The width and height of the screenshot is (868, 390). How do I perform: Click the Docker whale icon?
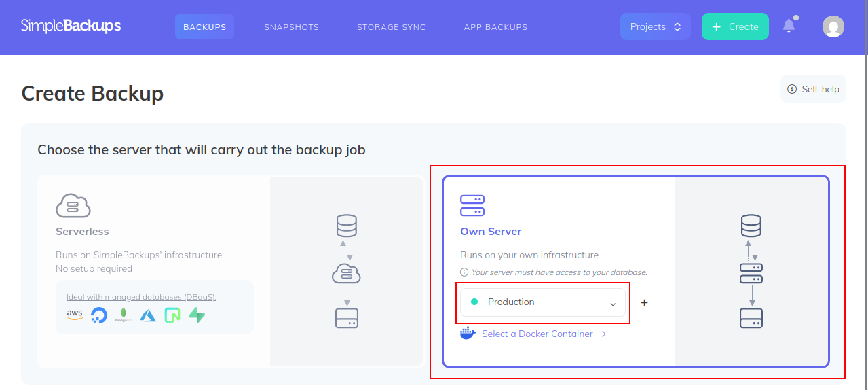[468, 334]
